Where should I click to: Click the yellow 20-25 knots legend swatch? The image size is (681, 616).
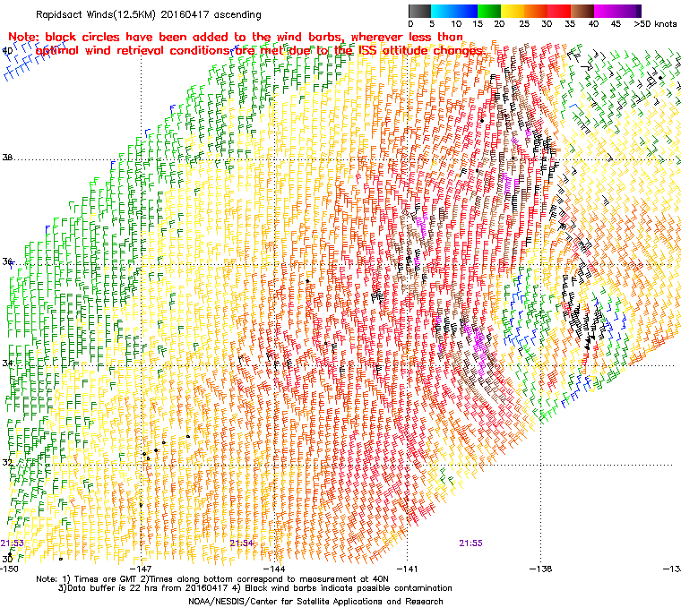pos(513,11)
